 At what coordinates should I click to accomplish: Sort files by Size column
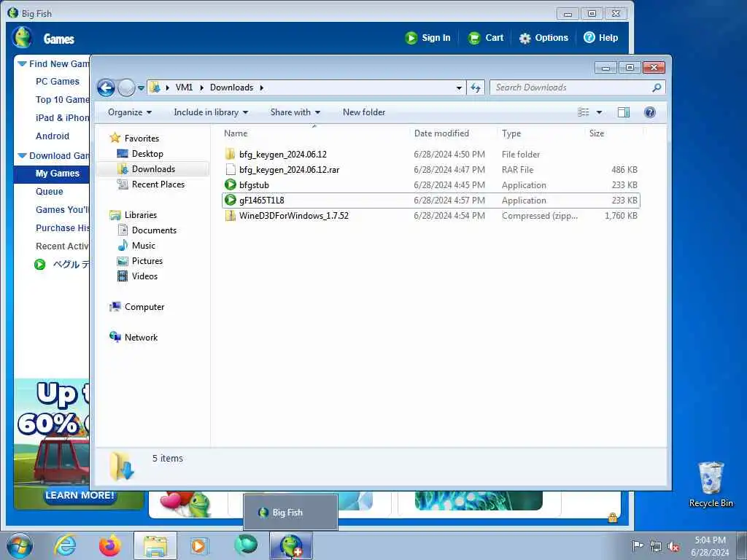(597, 133)
